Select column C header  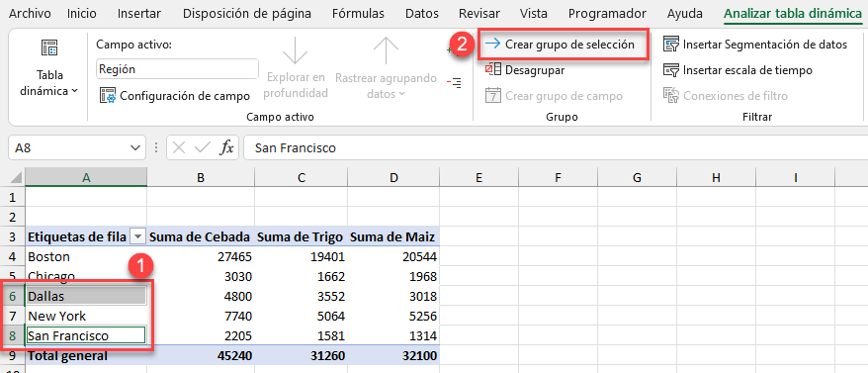(x=302, y=177)
